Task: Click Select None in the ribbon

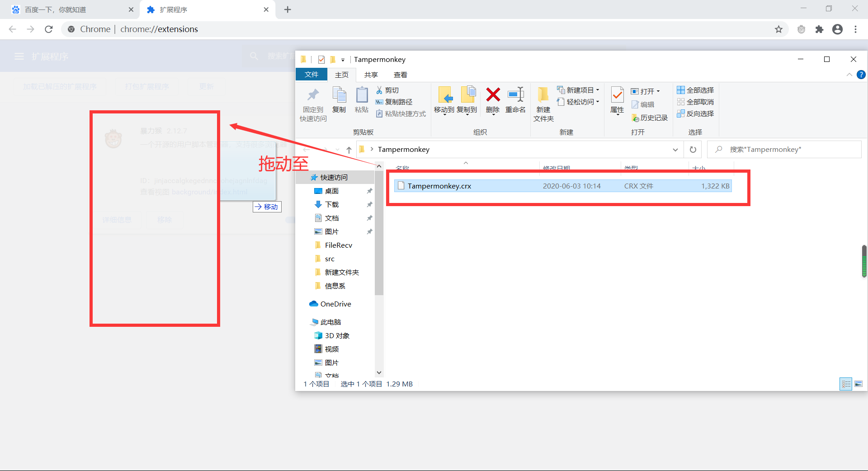Action: (x=695, y=102)
